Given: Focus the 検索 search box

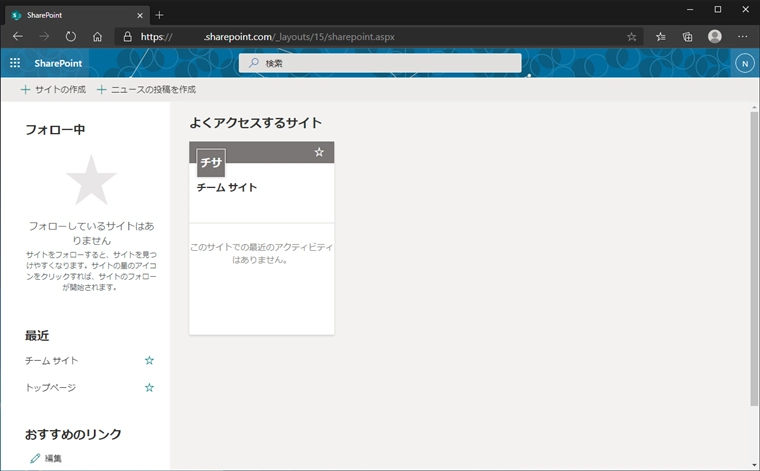Looking at the screenshot, I should click(380, 63).
